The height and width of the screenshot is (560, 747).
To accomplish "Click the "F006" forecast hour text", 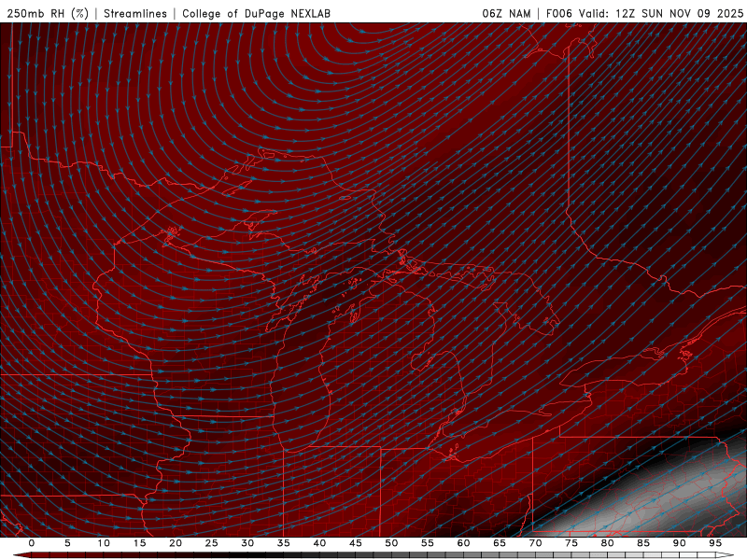I will [x=558, y=13].
